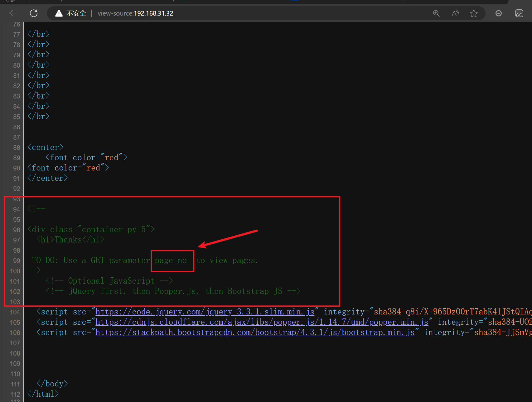Click line number 104
Screen dimensions: 532x402
point(15,312)
